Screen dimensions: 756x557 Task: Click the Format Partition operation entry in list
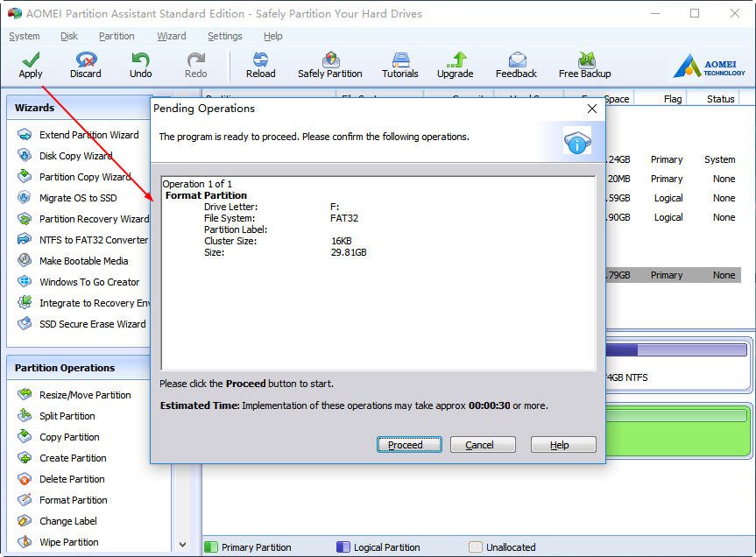click(x=206, y=195)
